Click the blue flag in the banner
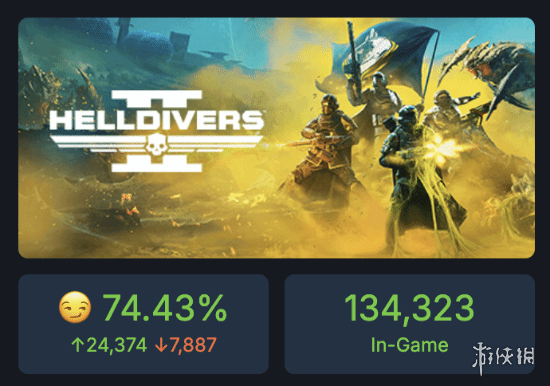 (x=386, y=58)
